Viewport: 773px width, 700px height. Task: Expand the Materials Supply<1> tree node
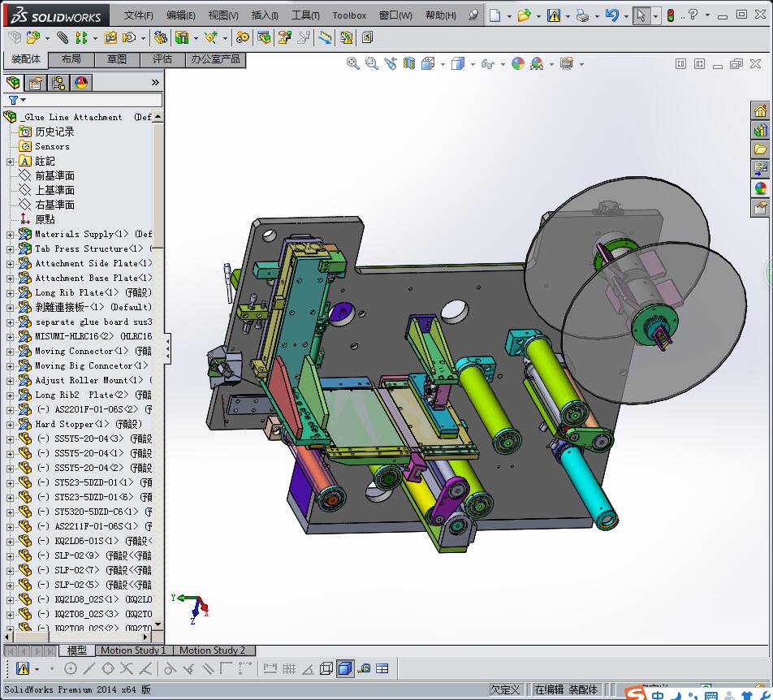(10, 235)
